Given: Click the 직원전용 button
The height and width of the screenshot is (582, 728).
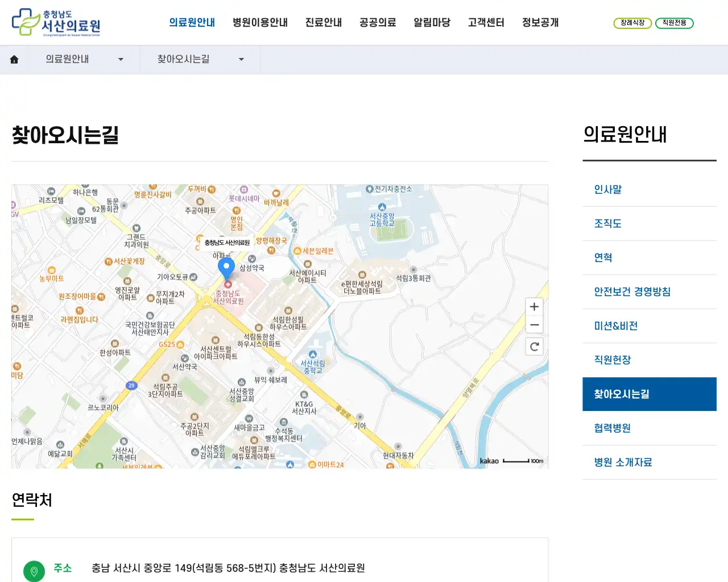Looking at the screenshot, I should tap(675, 23).
